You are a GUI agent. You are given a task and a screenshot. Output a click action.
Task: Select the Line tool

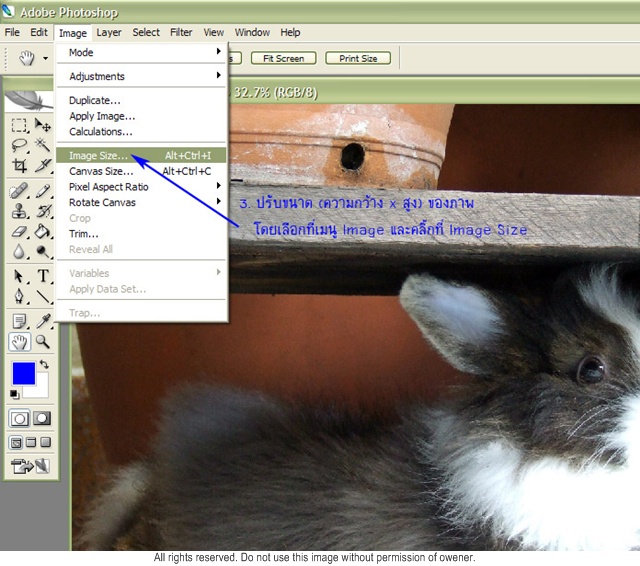[42, 296]
